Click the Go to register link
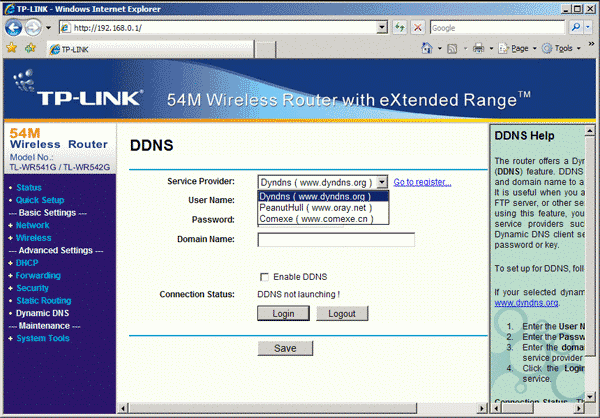Image resolution: width=600 pixels, height=418 pixels. point(422,182)
